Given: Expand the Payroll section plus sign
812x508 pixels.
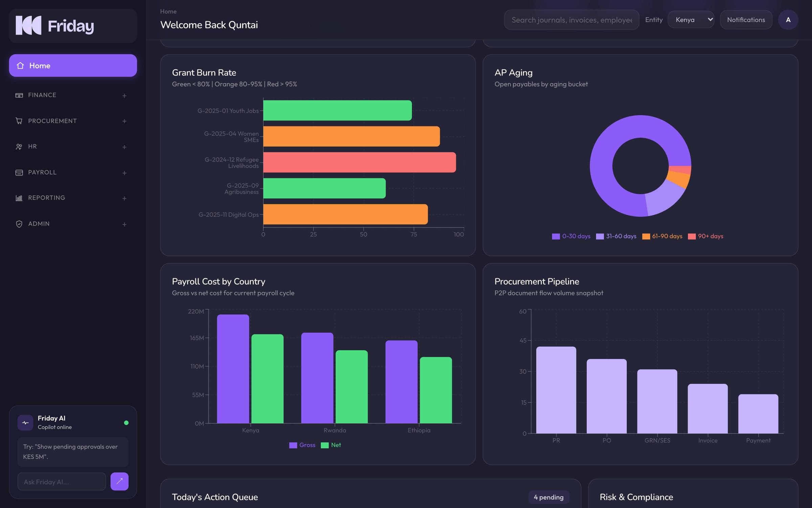Looking at the screenshot, I should (x=125, y=173).
